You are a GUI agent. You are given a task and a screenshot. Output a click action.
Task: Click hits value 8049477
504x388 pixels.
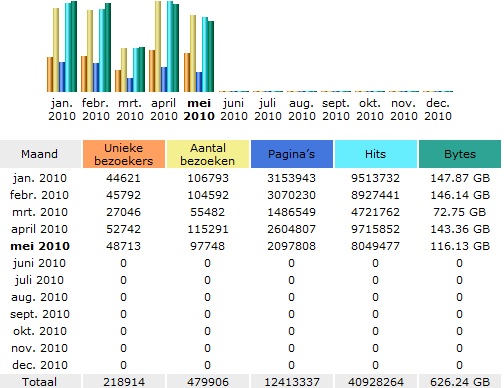point(376,246)
